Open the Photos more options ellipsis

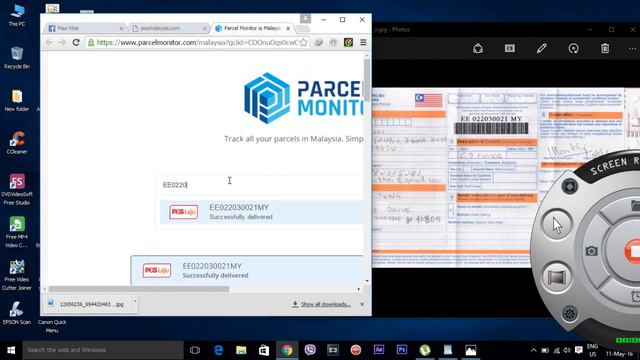pos(633,49)
